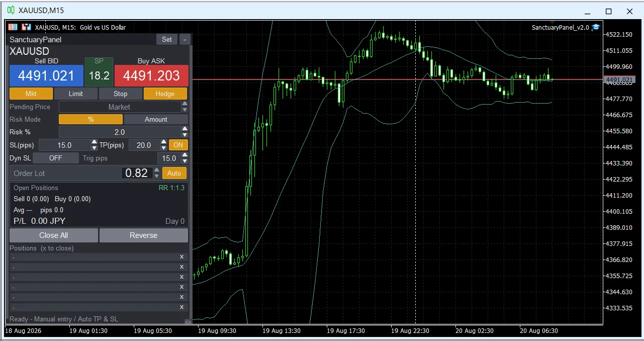Click the Risk % value field 2.0
The height and width of the screenshot is (341, 644).
point(120,132)
